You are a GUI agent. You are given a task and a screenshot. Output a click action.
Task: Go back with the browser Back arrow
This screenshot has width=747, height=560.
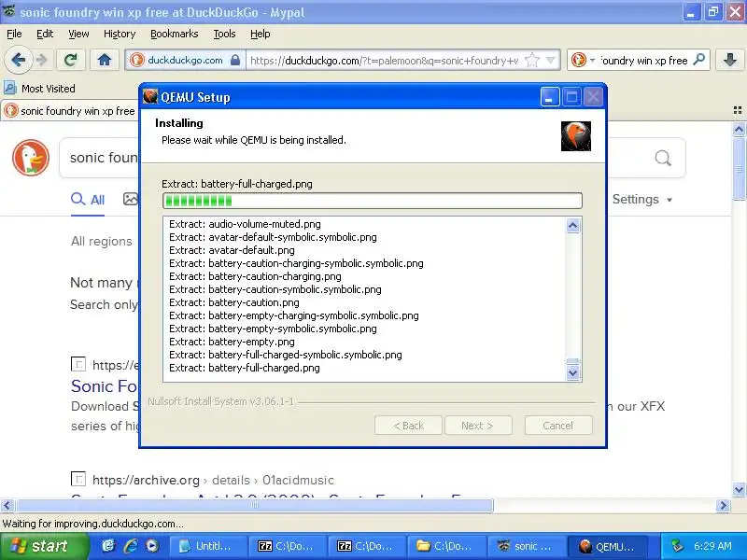19,60
